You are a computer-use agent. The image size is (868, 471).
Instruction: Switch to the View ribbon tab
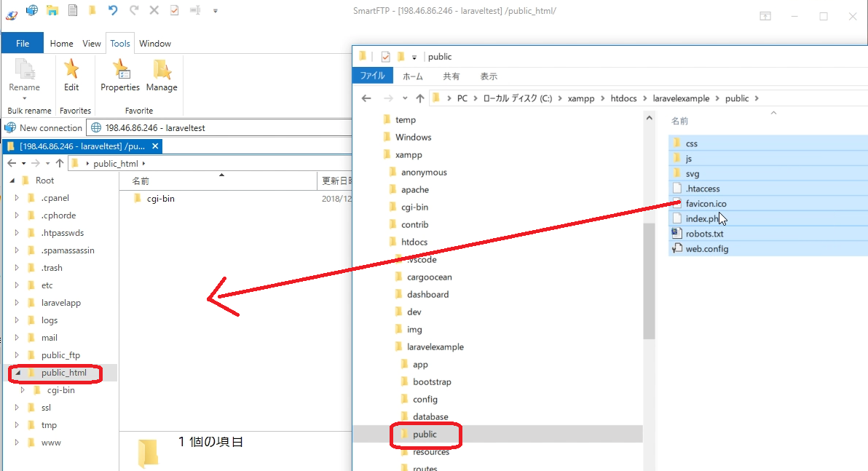click(x=91, y=43)
